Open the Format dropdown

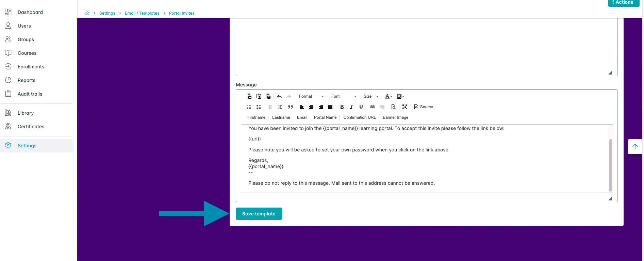(311, 96)
